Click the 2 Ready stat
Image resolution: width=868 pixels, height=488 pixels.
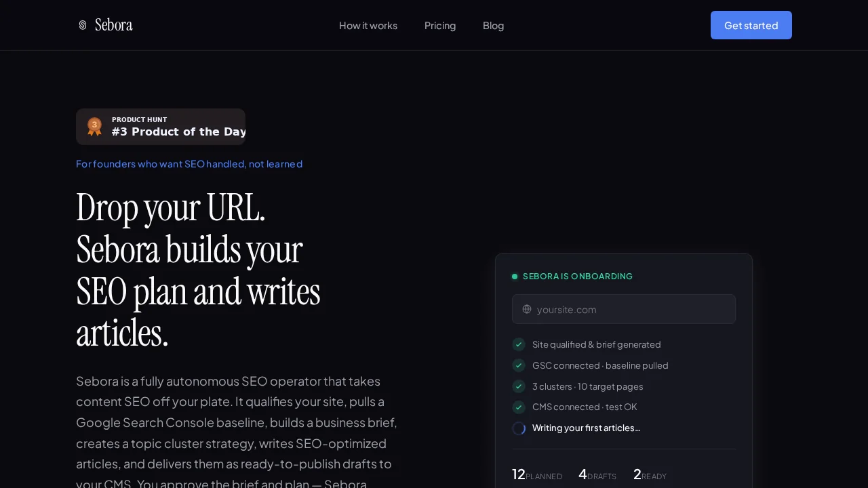pyautogui.click(x=650, y=474)
